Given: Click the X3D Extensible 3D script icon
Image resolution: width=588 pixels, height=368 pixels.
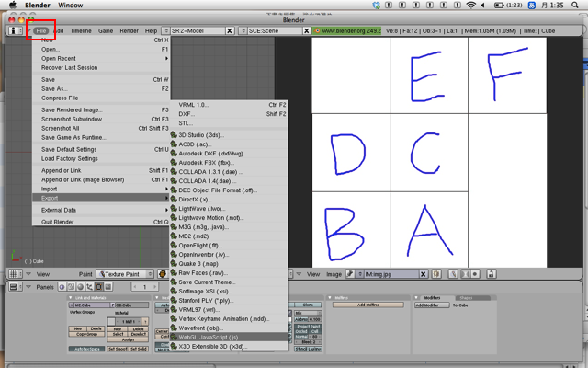Looking at the screenshot, I should click(x=174, y=346).
